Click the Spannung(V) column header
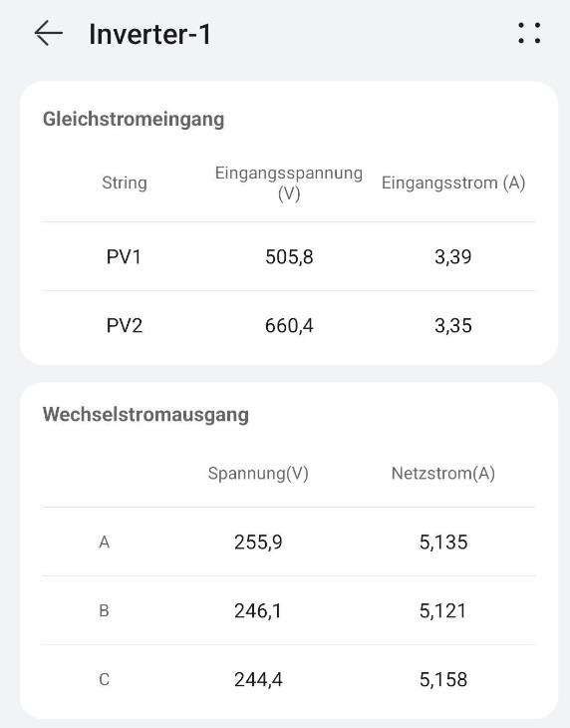Viewport: 570px width, 728px height. 258,474
